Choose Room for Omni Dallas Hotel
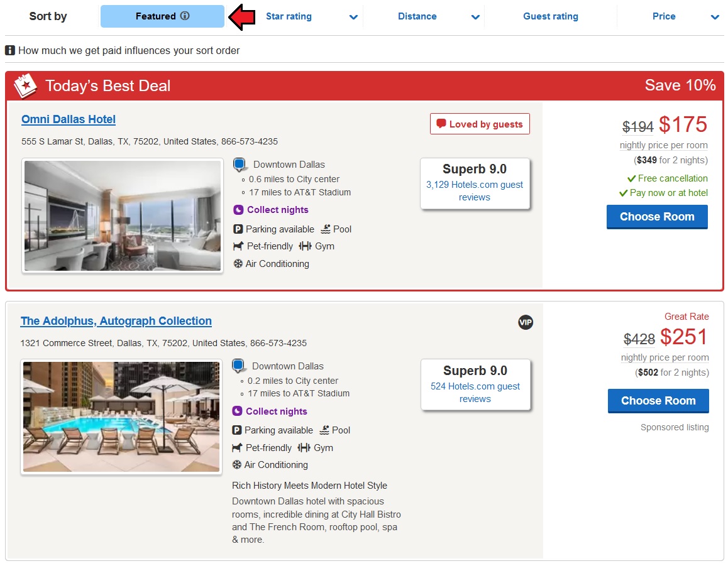 [657, 217]
